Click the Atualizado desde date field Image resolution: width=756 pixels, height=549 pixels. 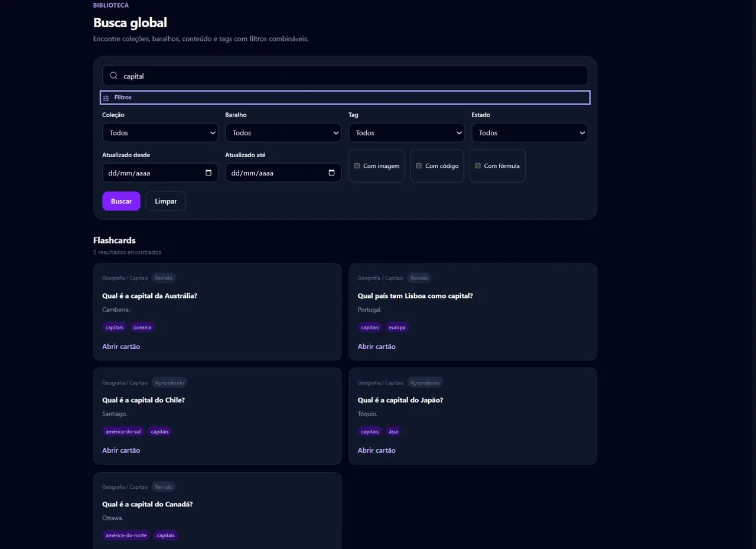coord(160,173)
